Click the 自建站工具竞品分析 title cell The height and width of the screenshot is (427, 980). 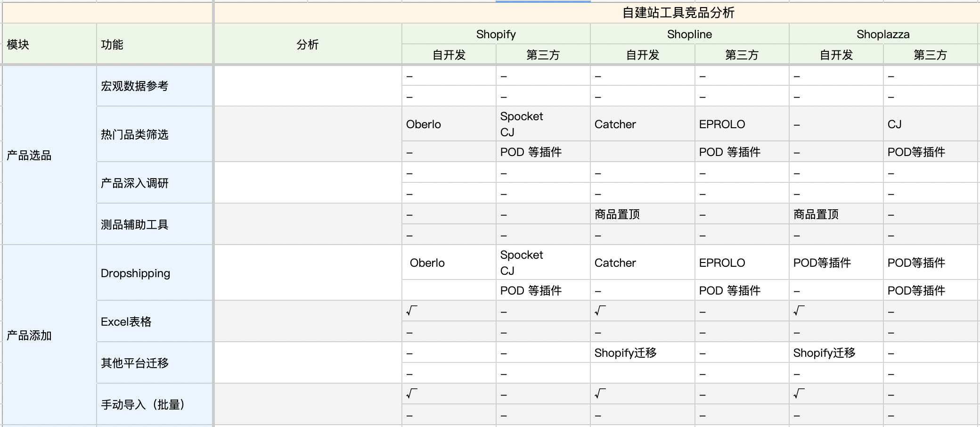click(x=678, y=13)
